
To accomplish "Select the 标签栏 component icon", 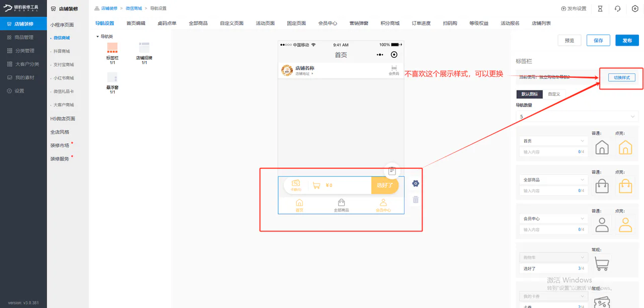I will 112,48.
